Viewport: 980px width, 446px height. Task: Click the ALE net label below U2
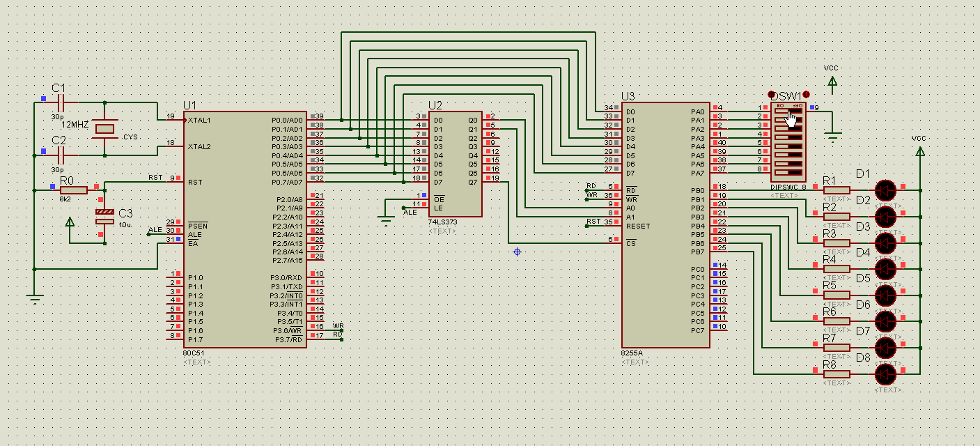[410, 212]
